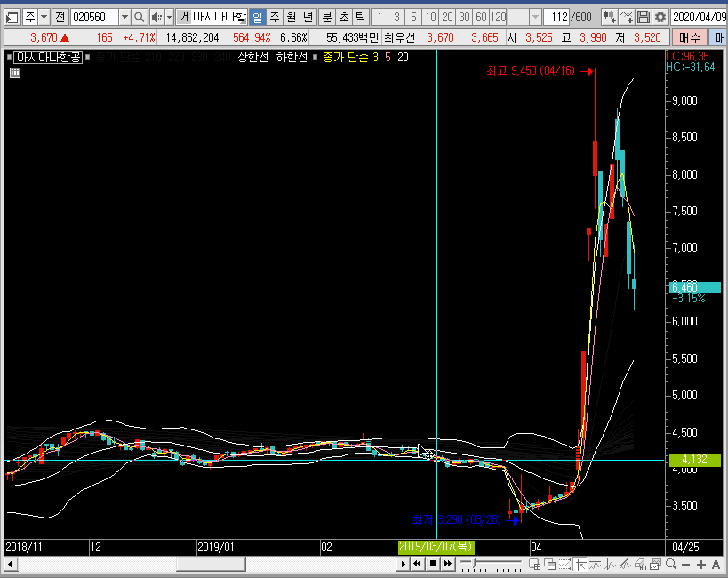Open the dropdown next to speaker icon
This screenshot has width=728, height=578.
[169, 18]
